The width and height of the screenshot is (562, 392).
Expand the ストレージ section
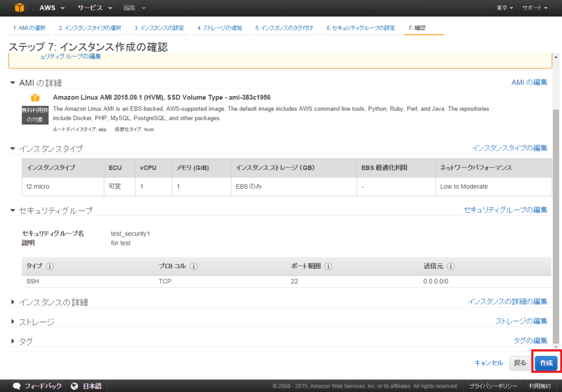pyautogui.click(x=13, y=321)
